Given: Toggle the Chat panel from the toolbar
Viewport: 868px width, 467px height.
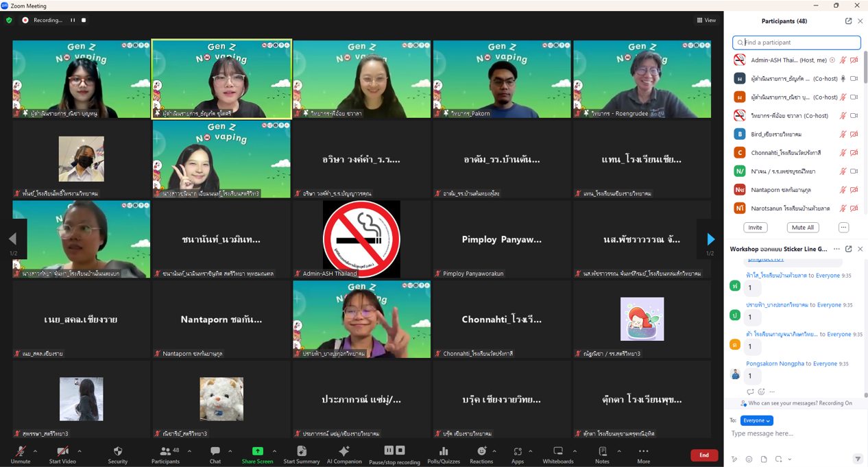Looking at the screenshot, I should click(x=215, y=454).
